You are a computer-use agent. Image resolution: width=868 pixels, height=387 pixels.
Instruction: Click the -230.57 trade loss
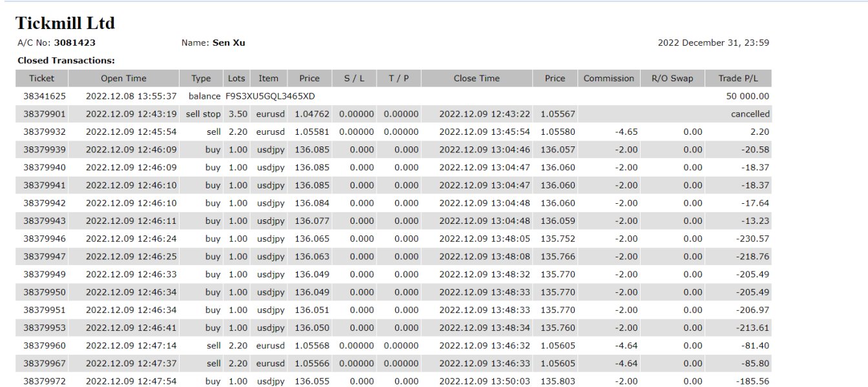pos(753,239)
